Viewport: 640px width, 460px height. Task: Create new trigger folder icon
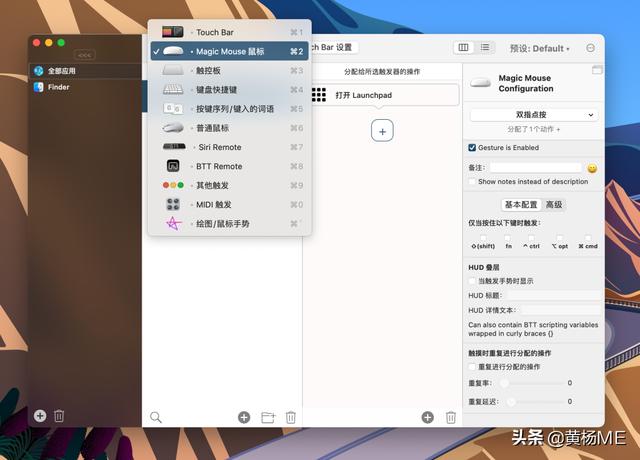point(268,418)
